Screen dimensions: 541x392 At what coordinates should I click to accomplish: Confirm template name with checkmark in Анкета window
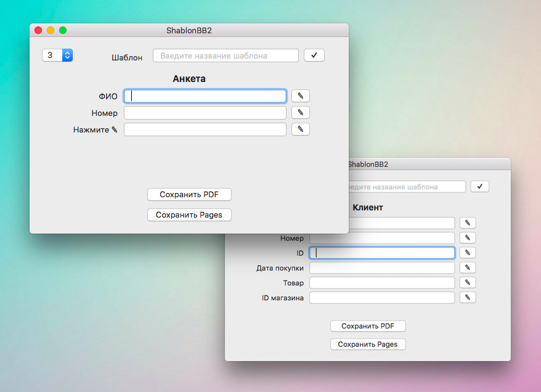(314, 55)
